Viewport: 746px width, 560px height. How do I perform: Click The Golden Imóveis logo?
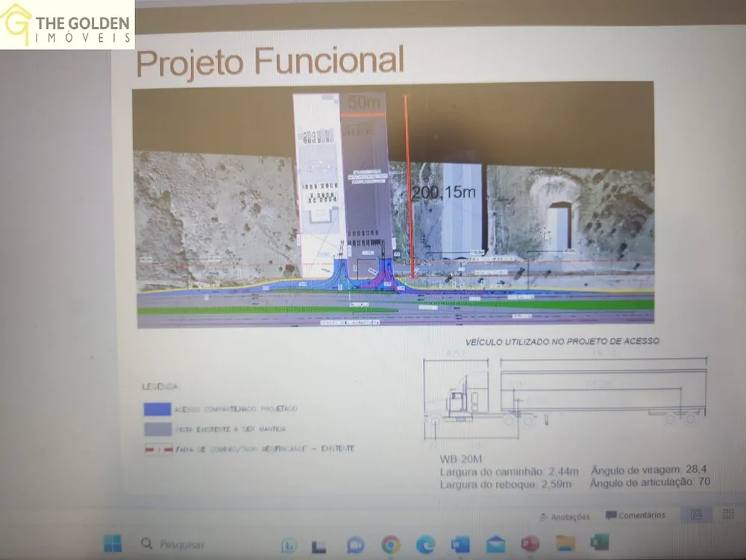67,25
